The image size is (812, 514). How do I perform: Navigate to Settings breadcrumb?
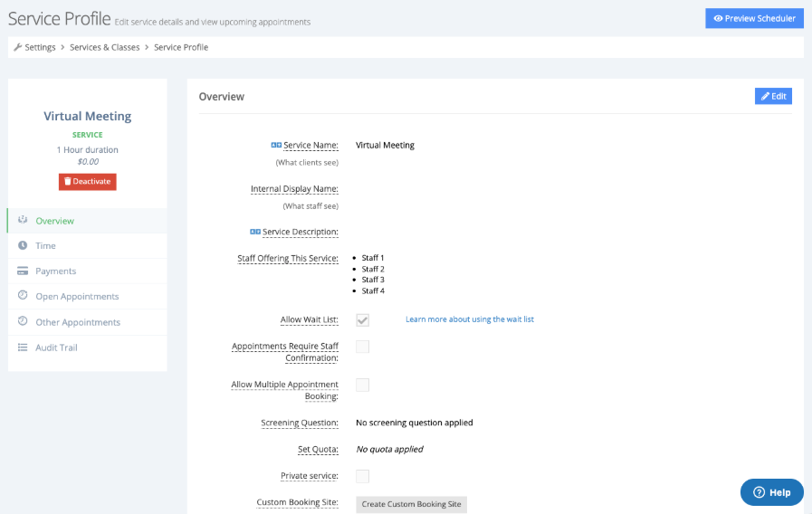point(40,47)
